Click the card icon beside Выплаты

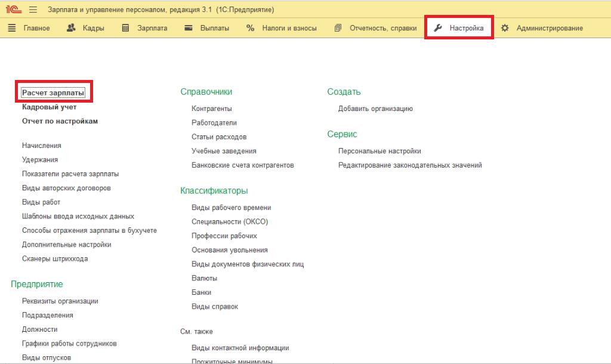(189, 28)
